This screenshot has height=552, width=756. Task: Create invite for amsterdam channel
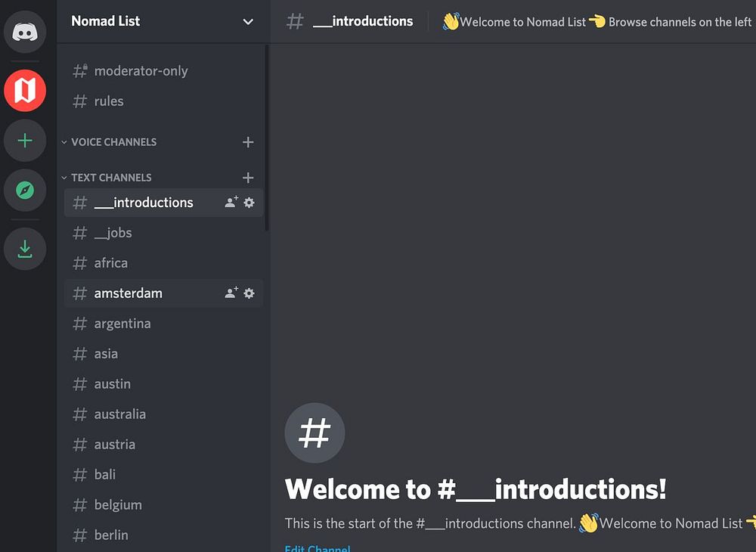point(231,293)
